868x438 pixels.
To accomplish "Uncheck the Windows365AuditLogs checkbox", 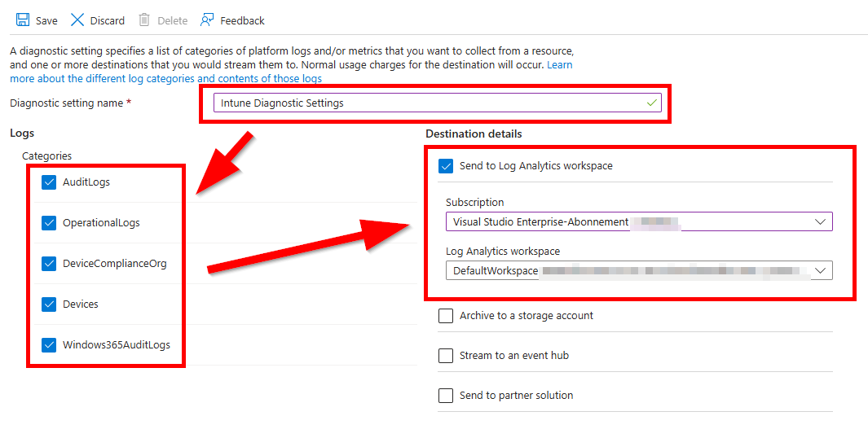I will tap(49, 345).
